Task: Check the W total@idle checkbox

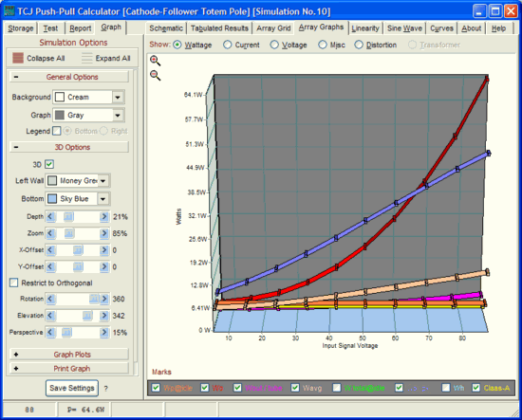Action: pyautogui.click(x=337, y=388)
